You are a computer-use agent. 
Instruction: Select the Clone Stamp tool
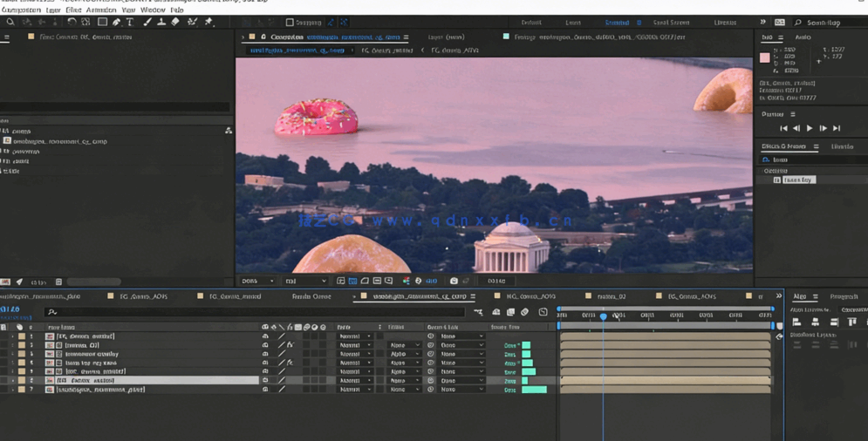click(x=161, y=22)
